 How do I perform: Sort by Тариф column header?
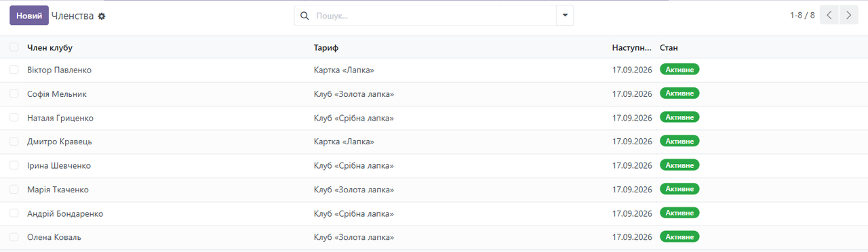coord(326,47)
